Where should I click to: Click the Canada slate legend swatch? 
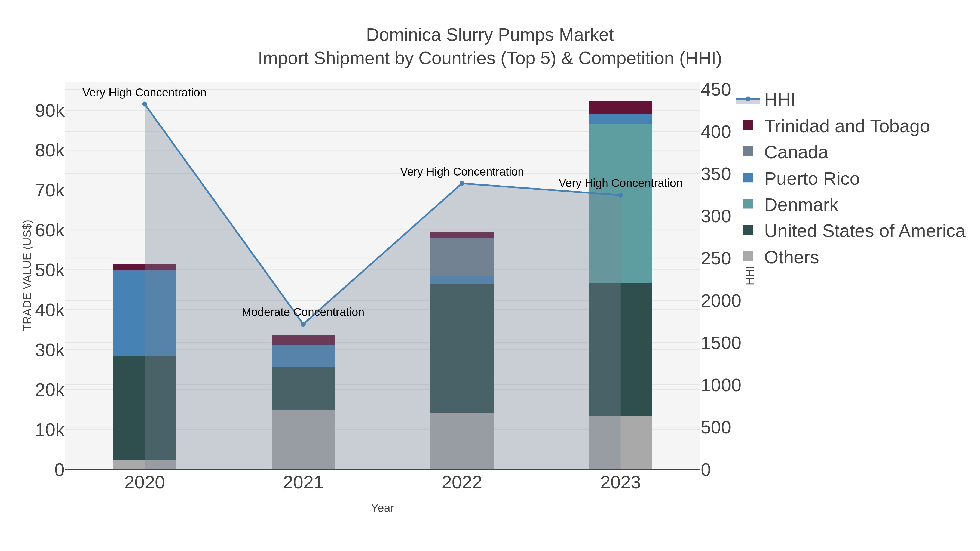tap(748, 151)
